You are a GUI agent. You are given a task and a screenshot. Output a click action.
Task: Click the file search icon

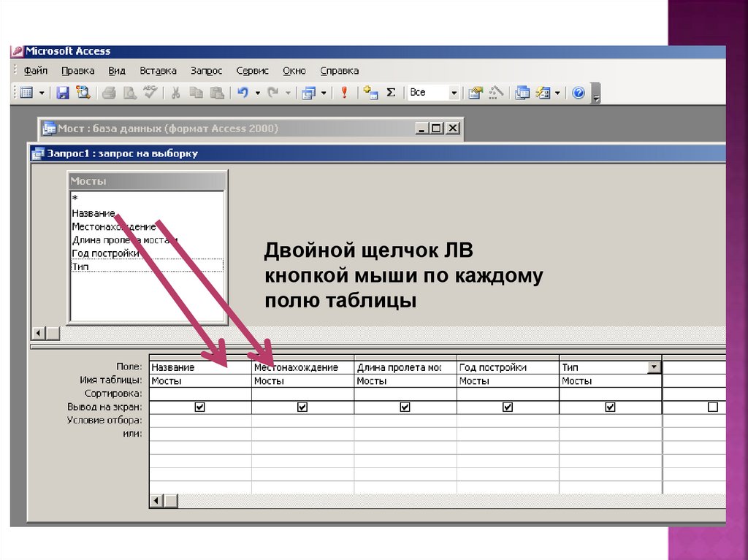83,93
